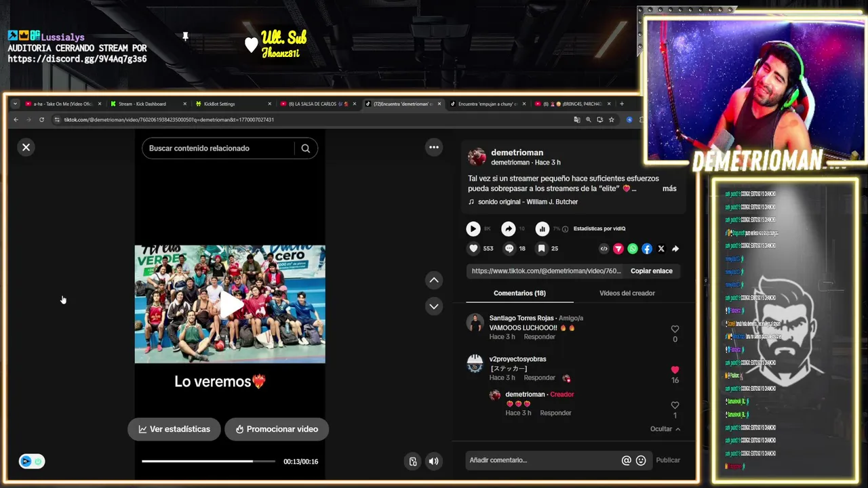Click demetrioman profile avatar

click(x=477, y=157)
